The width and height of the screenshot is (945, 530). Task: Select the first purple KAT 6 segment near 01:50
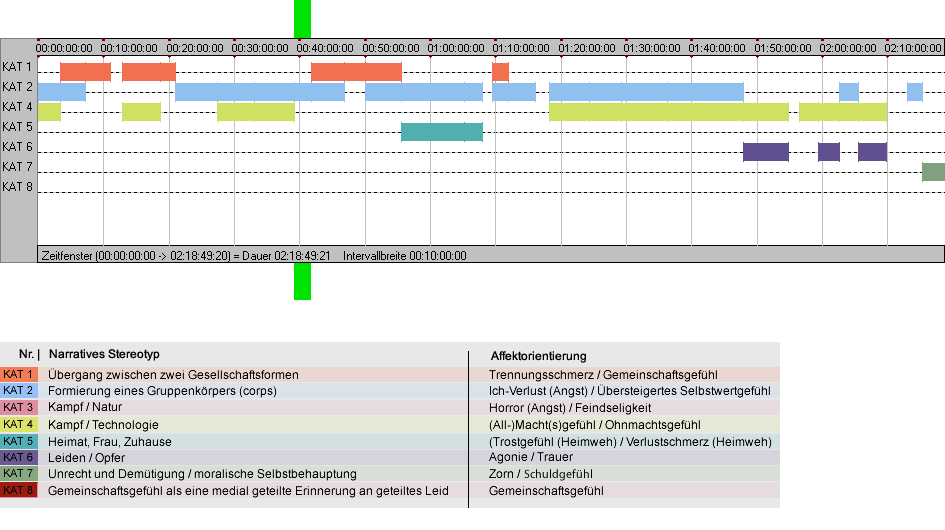click(x=766, y=152)
